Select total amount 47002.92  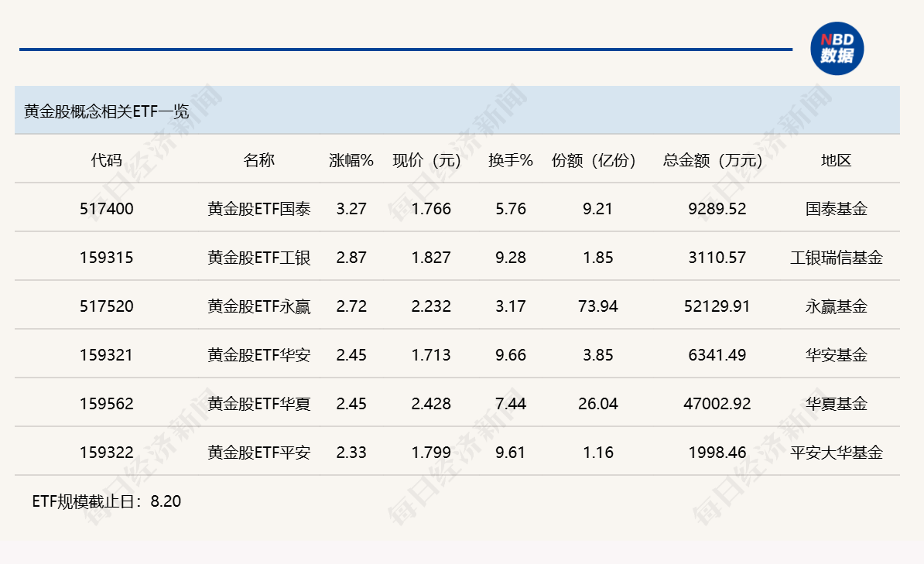coord(717,404)
